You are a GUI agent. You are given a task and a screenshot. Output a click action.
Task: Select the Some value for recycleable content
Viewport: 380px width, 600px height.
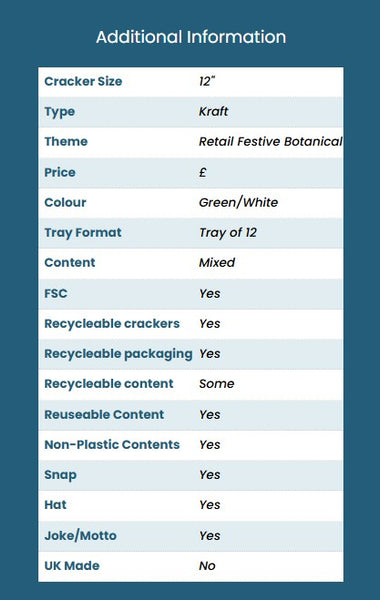[x=217, y=384]
